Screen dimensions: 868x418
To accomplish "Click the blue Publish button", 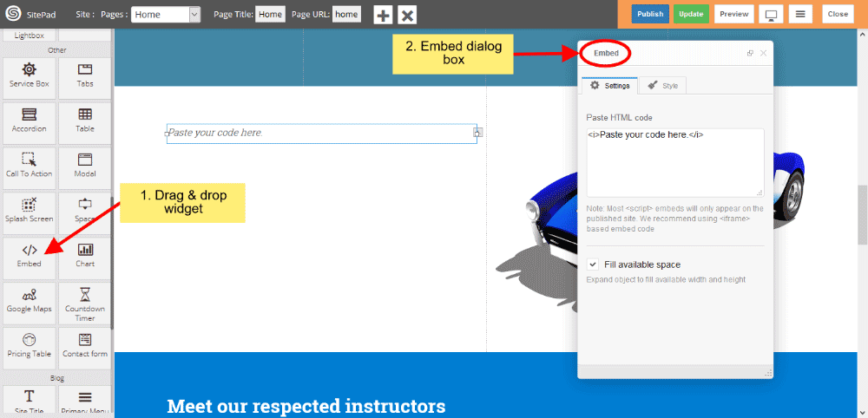I will (649, 14).
